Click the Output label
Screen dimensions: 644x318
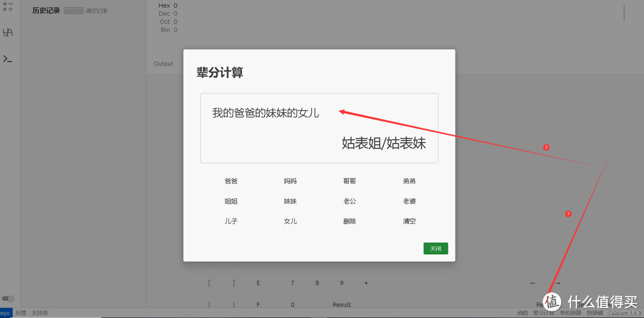163,64
